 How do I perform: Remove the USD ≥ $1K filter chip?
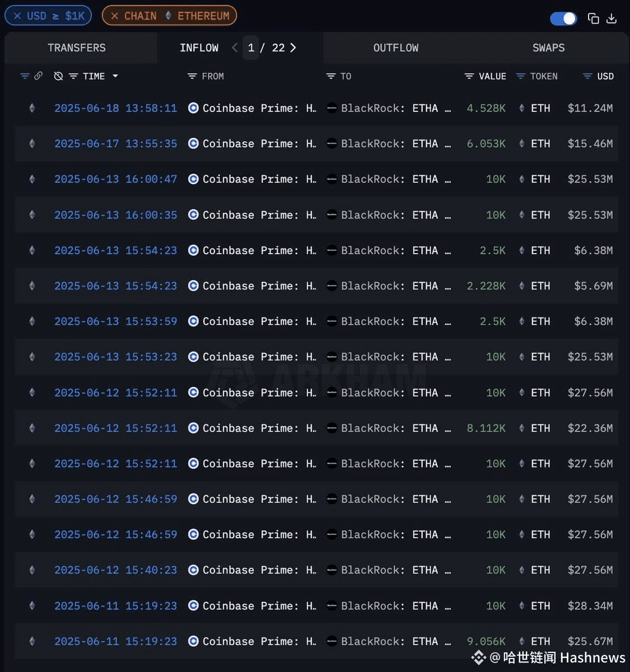point(17,16)
